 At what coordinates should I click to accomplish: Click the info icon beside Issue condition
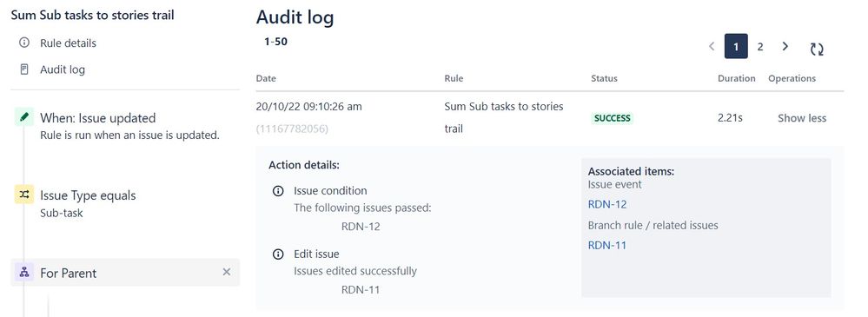coord(278,191)
